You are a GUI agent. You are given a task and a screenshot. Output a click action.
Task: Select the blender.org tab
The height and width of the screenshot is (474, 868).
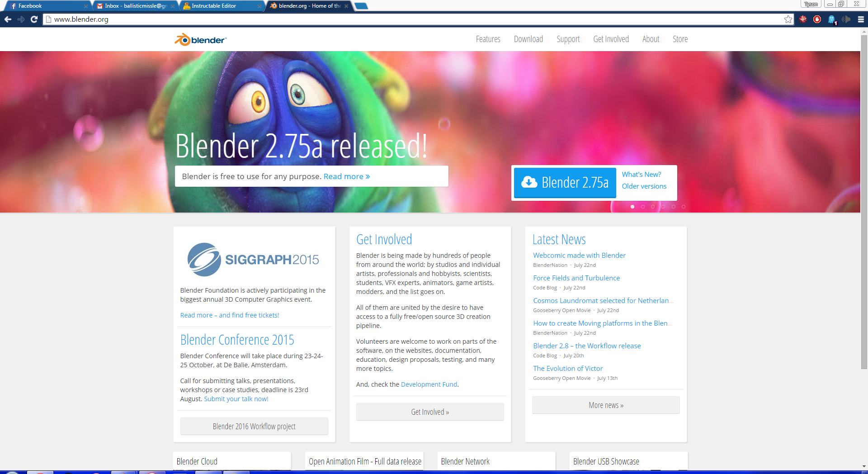307,6
